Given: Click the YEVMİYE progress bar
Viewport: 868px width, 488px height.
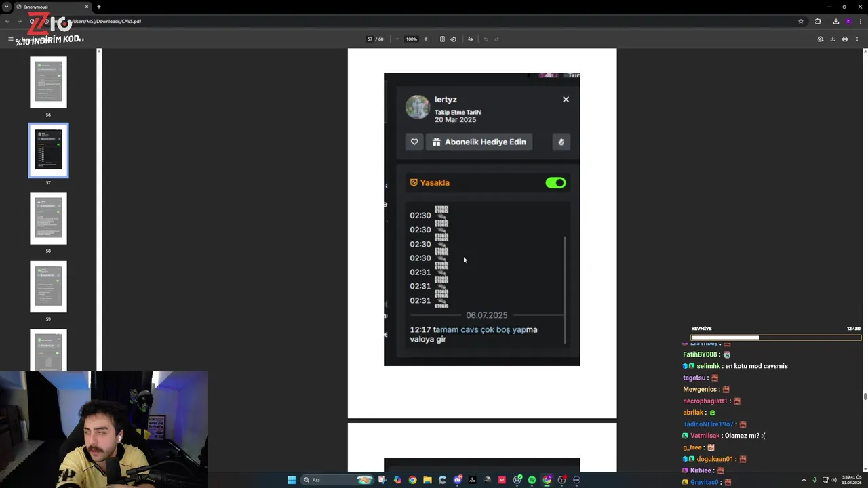Looking at the screenshot, I should click(x=775, y=337).
